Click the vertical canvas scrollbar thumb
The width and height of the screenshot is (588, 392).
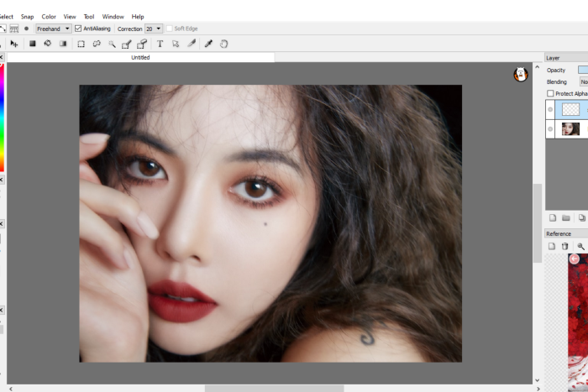pos(538,223)
